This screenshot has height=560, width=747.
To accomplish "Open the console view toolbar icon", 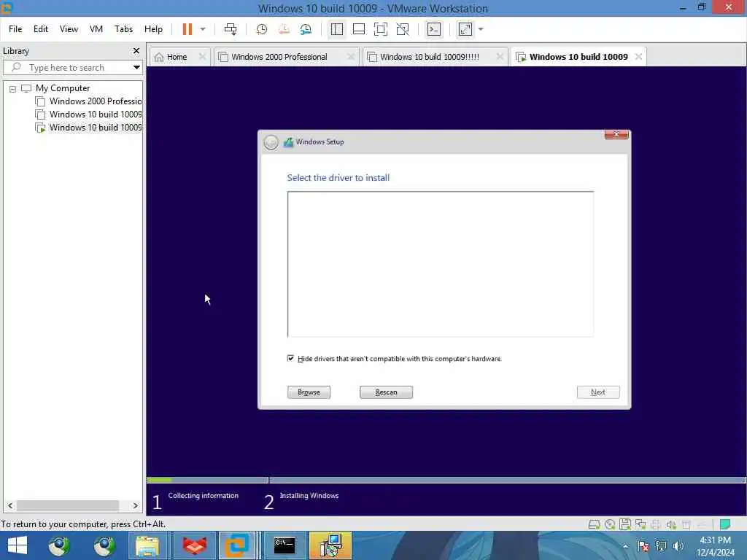I will pos(434,29).
